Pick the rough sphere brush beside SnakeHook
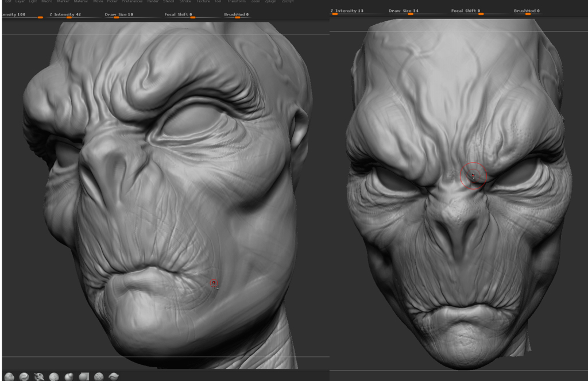 coord(54,376)
